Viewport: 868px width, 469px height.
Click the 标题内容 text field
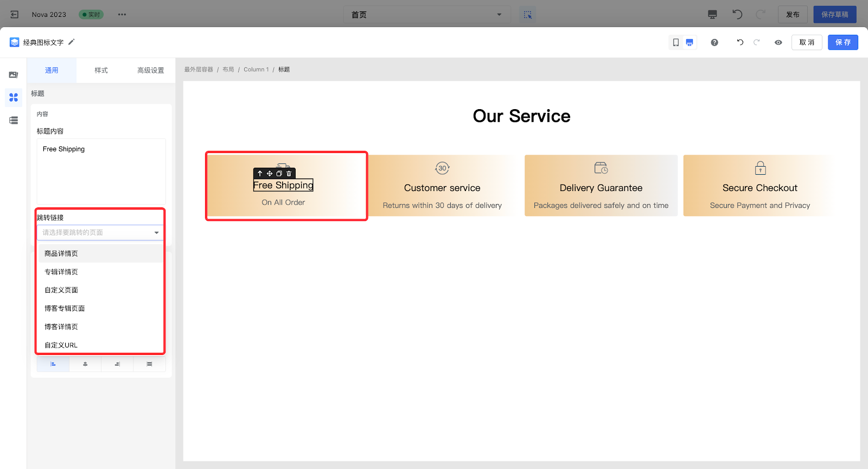point(101,171)
